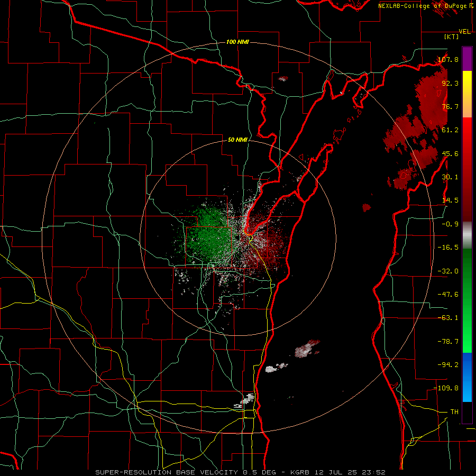Screen dimensions: 476x476
Task: Click the [KT] units label
Action: 452,36
